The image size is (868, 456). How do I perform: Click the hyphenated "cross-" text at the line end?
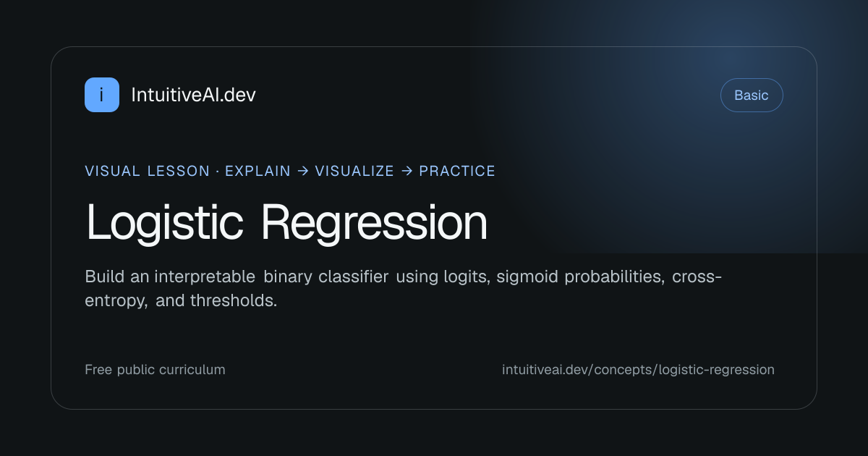[x=697, y=276]
